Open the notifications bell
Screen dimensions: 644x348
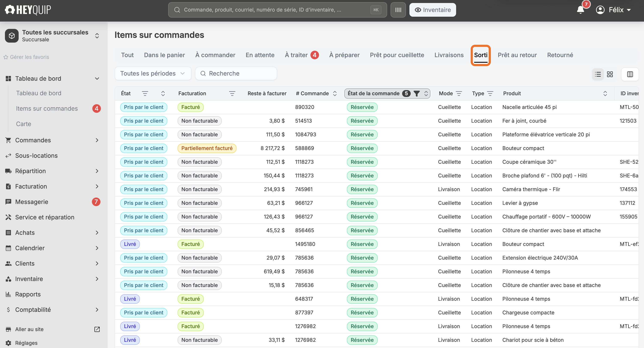coord(580,10)
